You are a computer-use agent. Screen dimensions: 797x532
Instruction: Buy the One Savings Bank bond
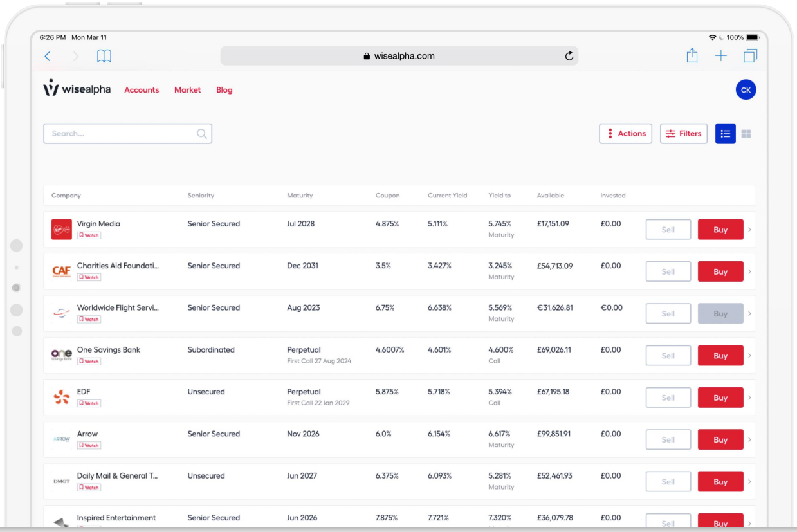[x=720, y=356]
